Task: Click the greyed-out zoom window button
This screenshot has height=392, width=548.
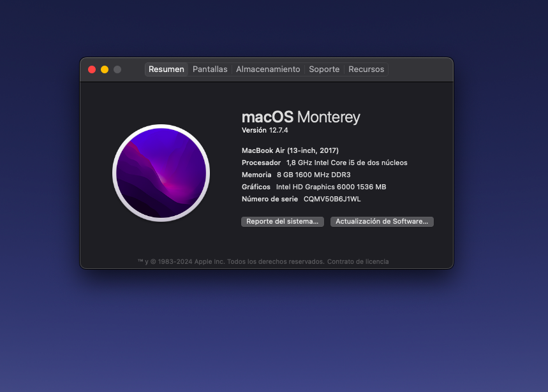Action: 117,69
